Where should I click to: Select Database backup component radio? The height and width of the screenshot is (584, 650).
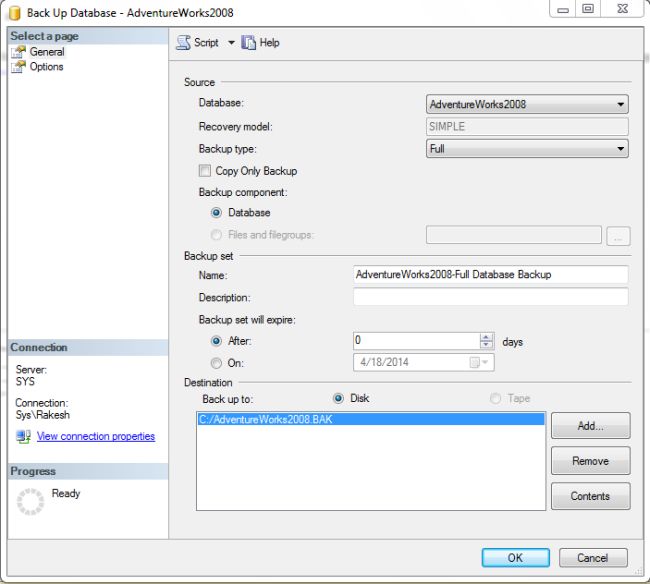click(x=216, y=213)
